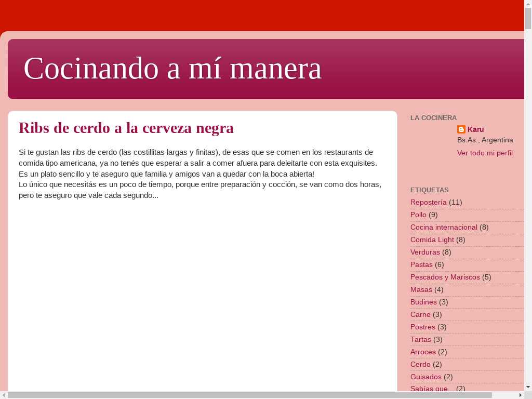Open the Cocina internacional label
The height and width of the screenshot is (399, 532).
444,228
